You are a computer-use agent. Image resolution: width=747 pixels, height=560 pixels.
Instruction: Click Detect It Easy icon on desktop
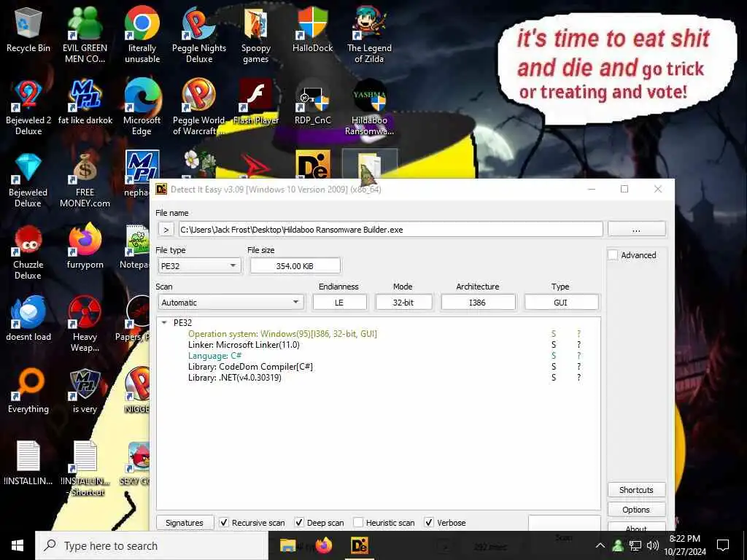(312, 164)
